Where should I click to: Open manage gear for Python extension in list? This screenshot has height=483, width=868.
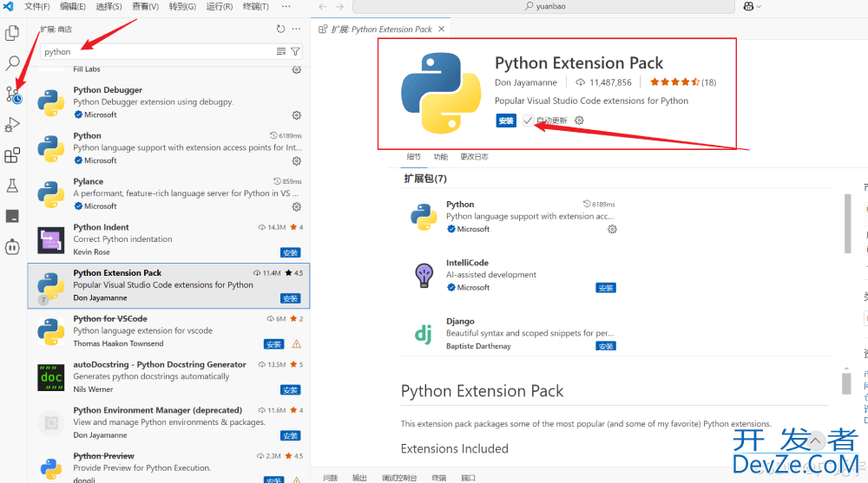[x=297, y=161]
